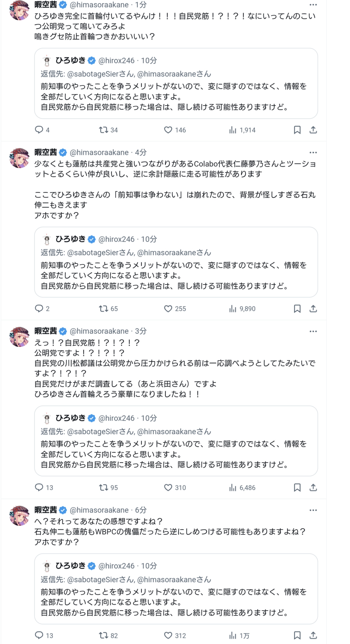Like the tweet with 255 likes
350x644 pixels.
(x=168, y=309)
